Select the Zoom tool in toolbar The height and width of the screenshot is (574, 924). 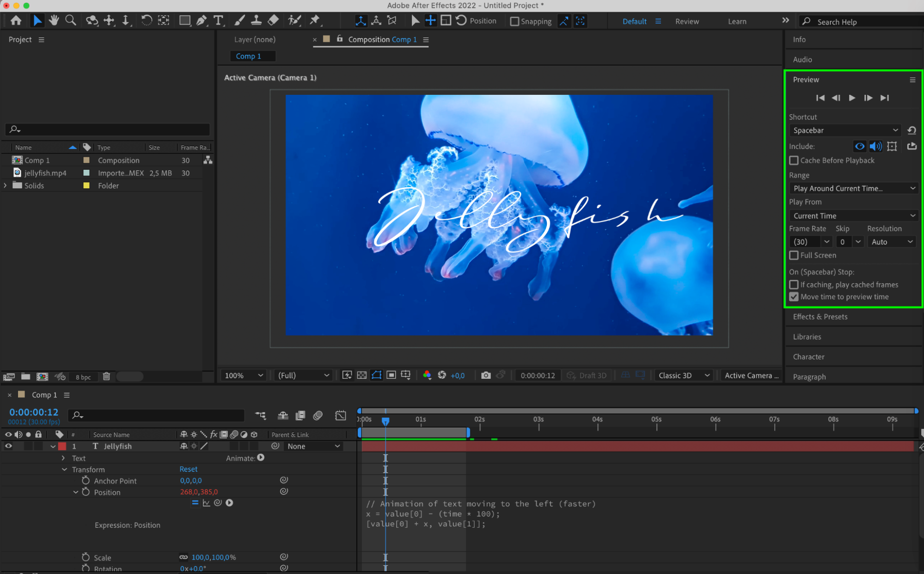coord(70,20)
